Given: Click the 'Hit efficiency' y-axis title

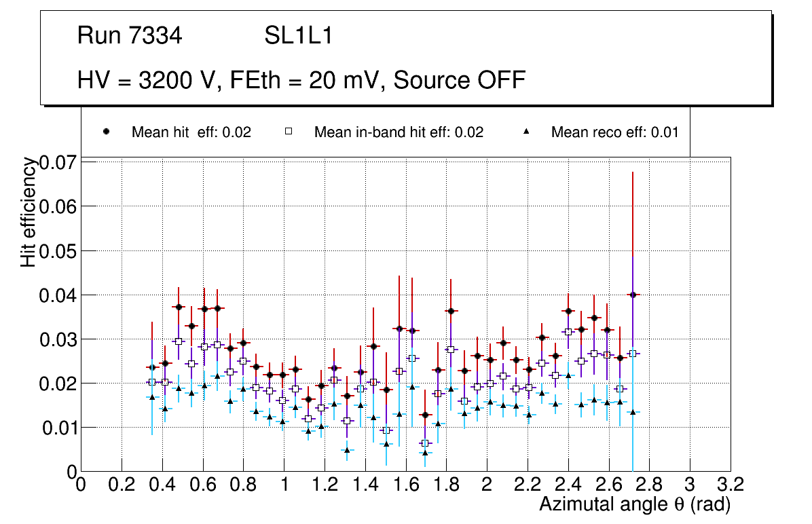Looking at the screenshot, I should pos(29,212).
